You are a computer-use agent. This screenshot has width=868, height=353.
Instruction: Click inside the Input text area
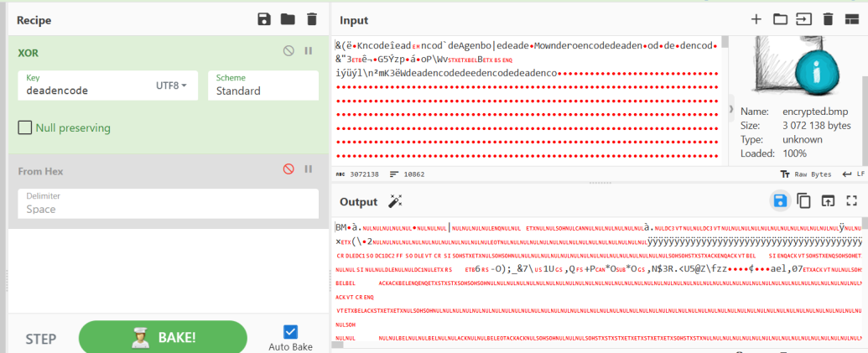(527, 100)
